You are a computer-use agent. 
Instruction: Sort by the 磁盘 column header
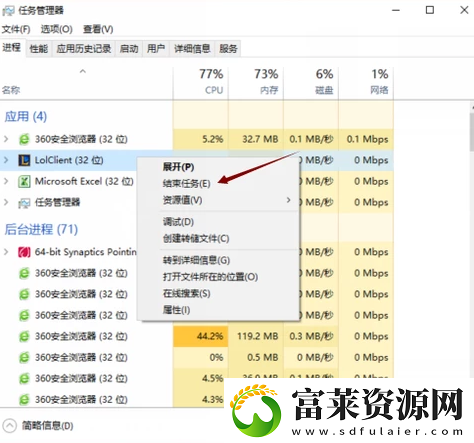pos(311,83)
